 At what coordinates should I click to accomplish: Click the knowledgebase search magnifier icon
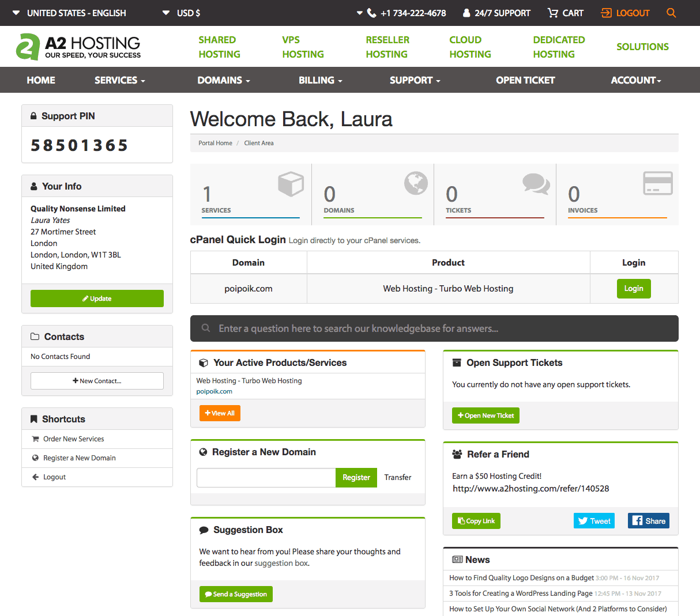[205, 328]
